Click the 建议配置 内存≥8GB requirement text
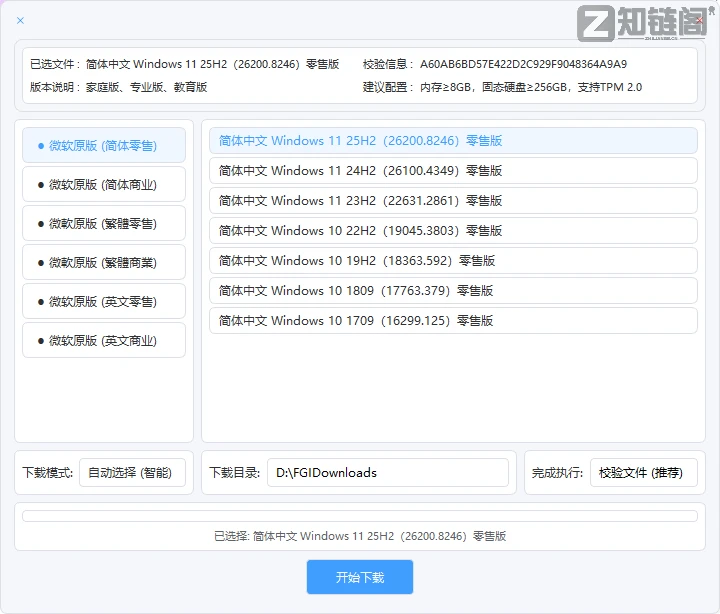Image resolution: width=720 pixels, height=614 pixels. [x=531, y=87]
